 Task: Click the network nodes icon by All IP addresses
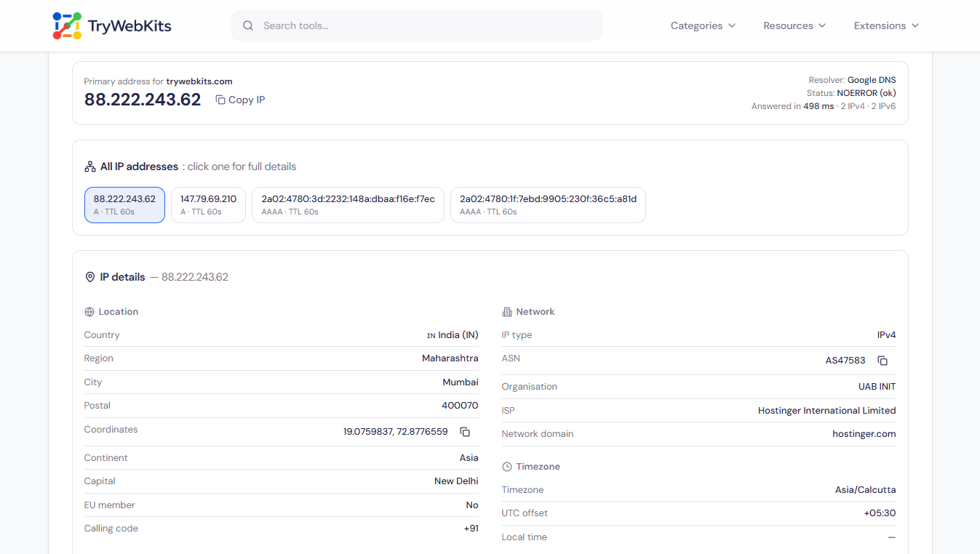pos(90,166)
